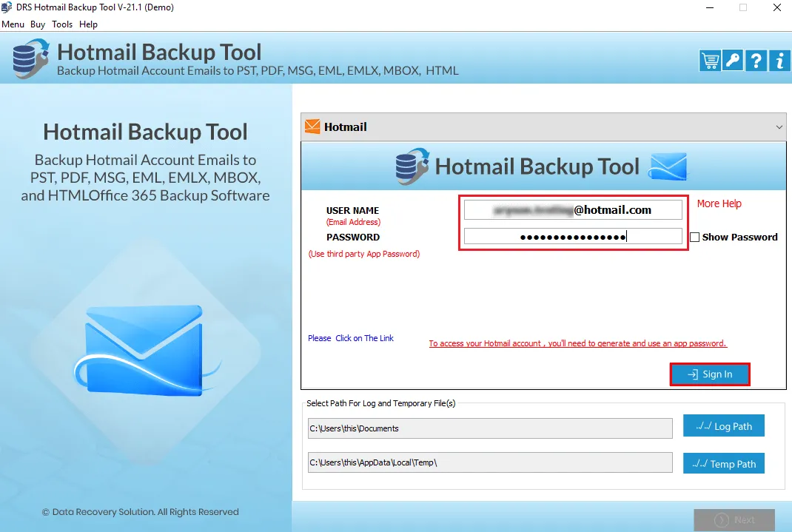Open the app password generation link
This screenshot has width=792, height=532.
click(578, 343)
